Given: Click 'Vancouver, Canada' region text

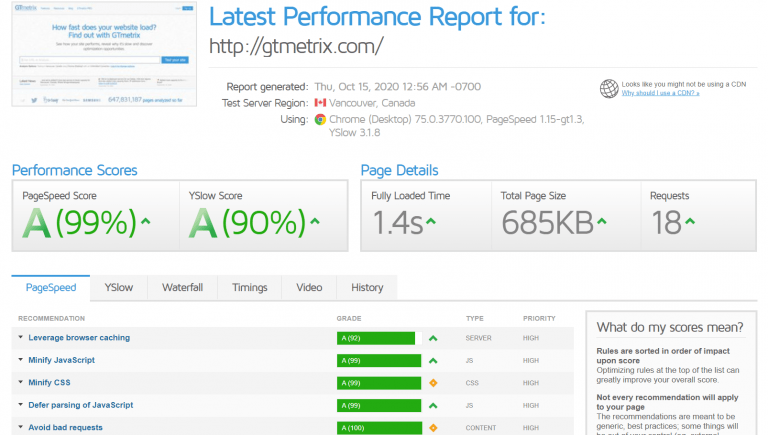Looking at the screenshot, I should pyautogui.click(x=372, y=103).
